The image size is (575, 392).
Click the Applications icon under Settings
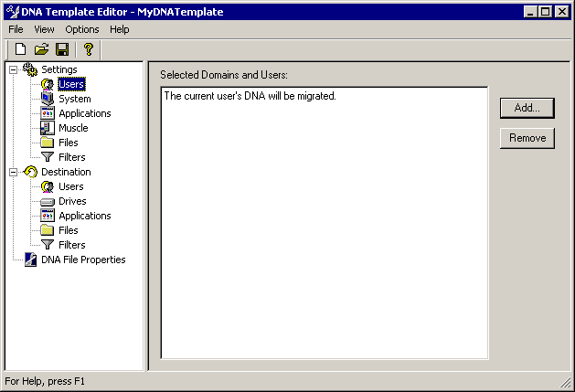(48, 113)
